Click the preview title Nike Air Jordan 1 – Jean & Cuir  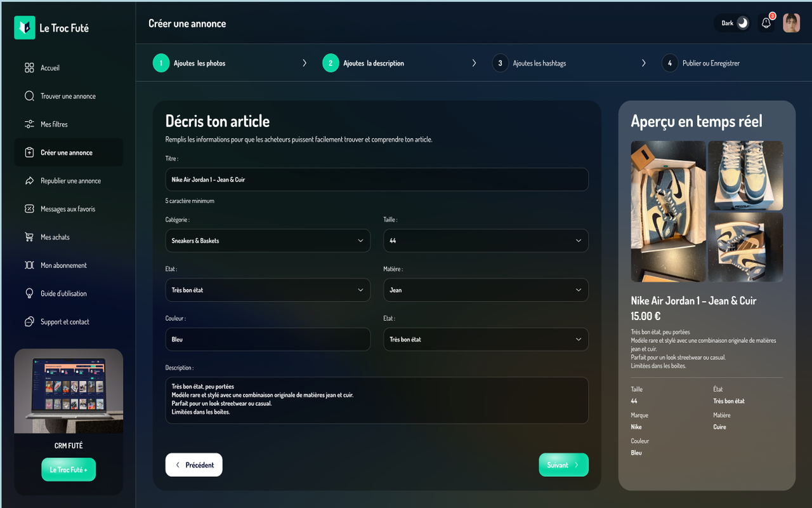click(x=694, y=301)
